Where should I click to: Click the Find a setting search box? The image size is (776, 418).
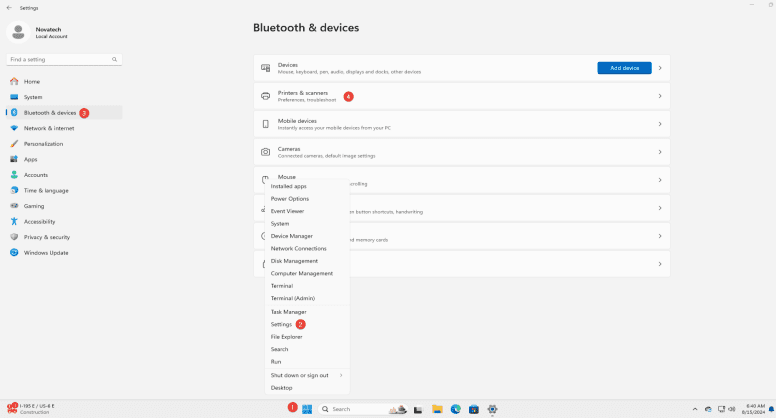(x=64, y=59)
